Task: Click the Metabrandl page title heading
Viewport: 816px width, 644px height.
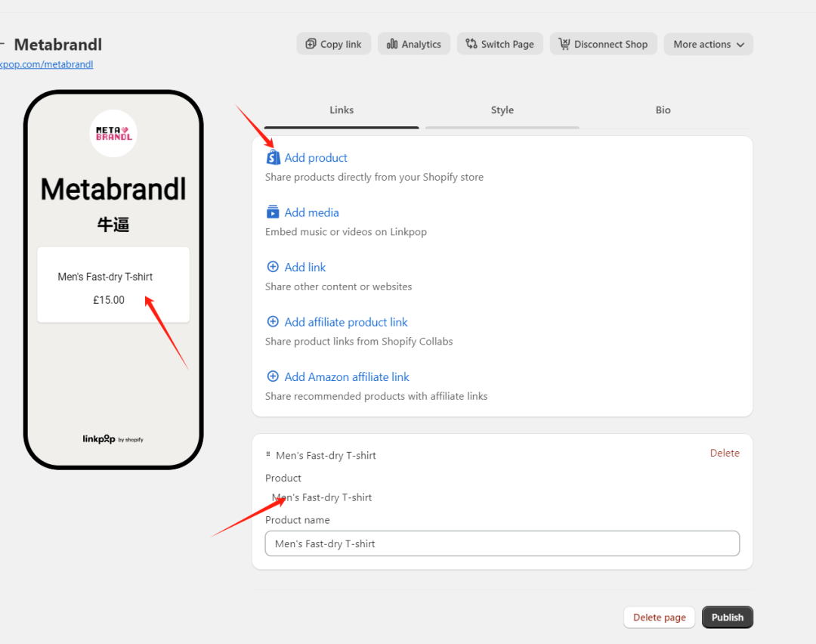Action: pos(57,45)
